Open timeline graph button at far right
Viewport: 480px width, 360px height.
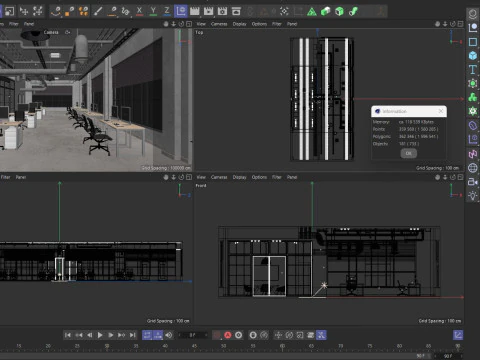(458, 335)
